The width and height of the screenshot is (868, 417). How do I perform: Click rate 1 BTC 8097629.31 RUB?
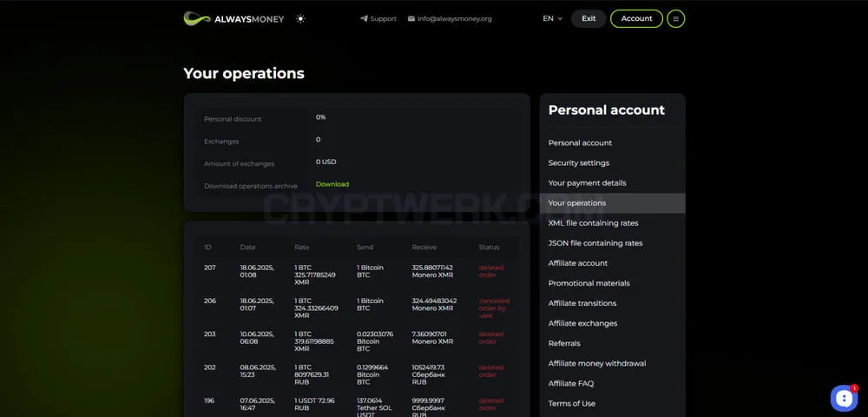tap(312, 374)
